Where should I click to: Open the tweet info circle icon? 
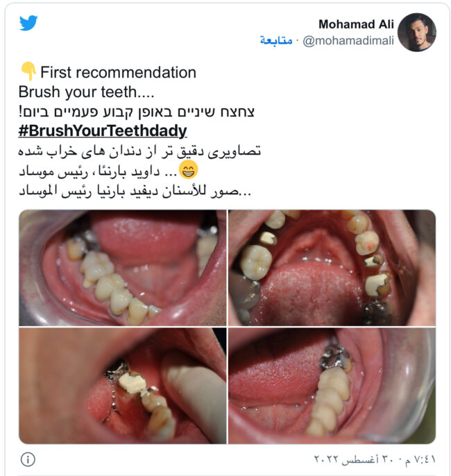pos(28,459)
